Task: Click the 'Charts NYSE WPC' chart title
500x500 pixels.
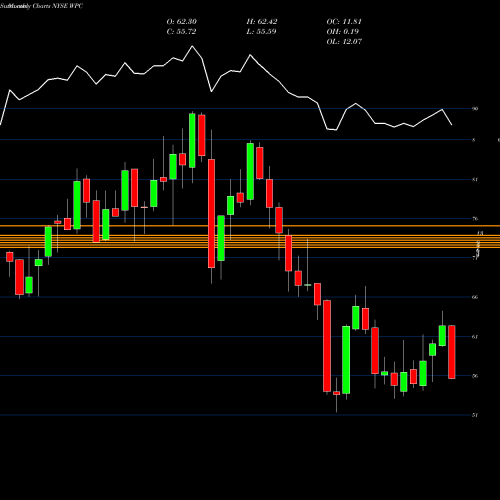Action: 58,6
